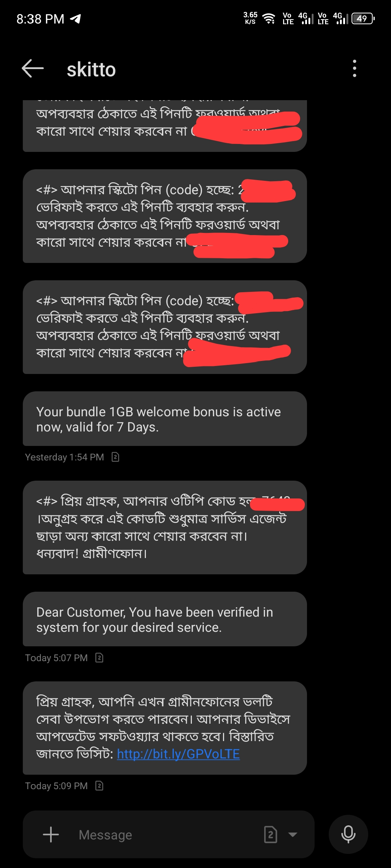
Task: Tap the plus attachment icon
Action: (51, 834)
